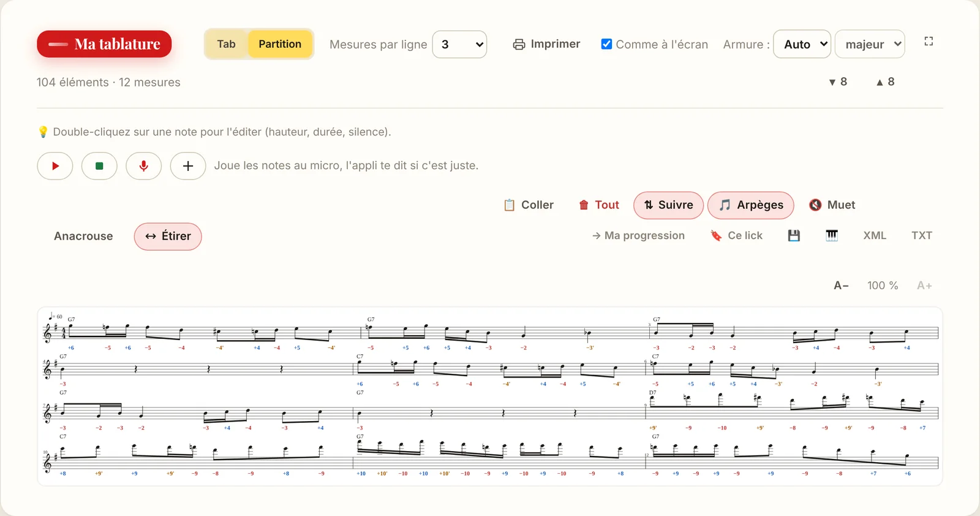Image resolution: width=980 pixels, height=516 pixels.
Task: Paste using the Coller button
Action: click(529, 205)
